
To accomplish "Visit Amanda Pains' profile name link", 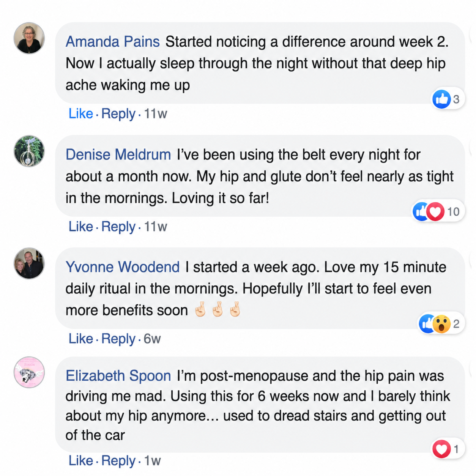I will (113, 42).
